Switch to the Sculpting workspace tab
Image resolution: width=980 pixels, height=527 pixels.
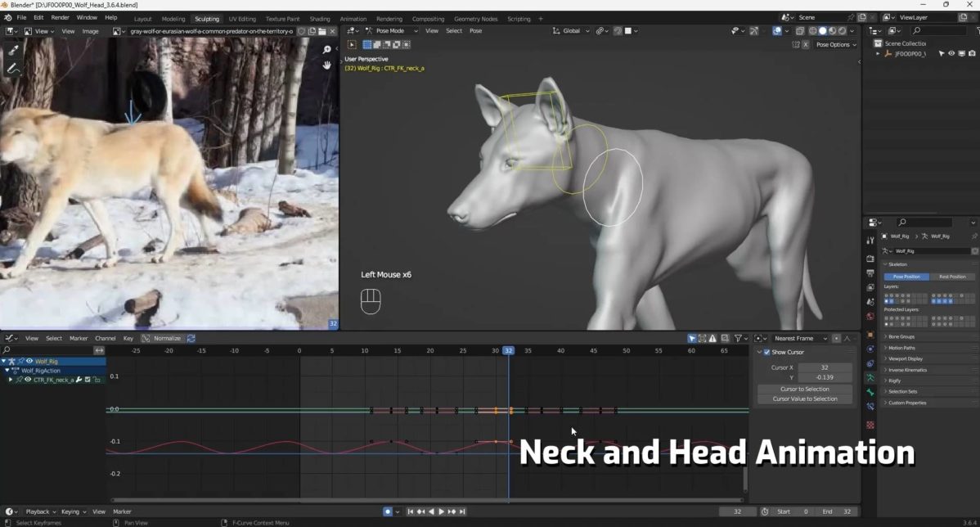click(206, 18)
